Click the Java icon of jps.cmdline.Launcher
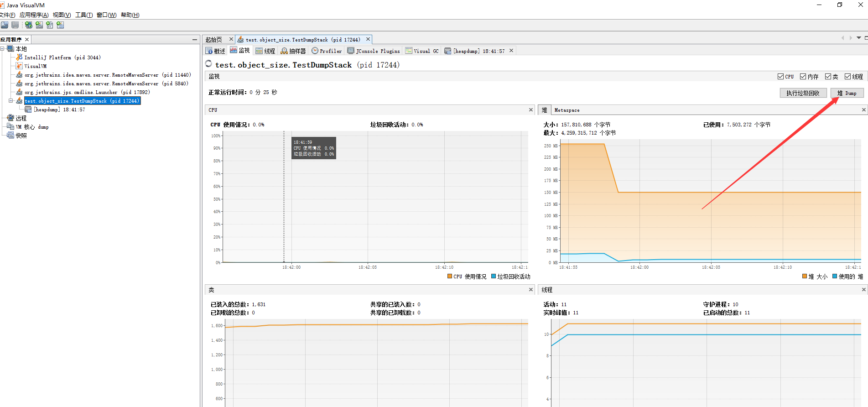 tap(19, 92)
